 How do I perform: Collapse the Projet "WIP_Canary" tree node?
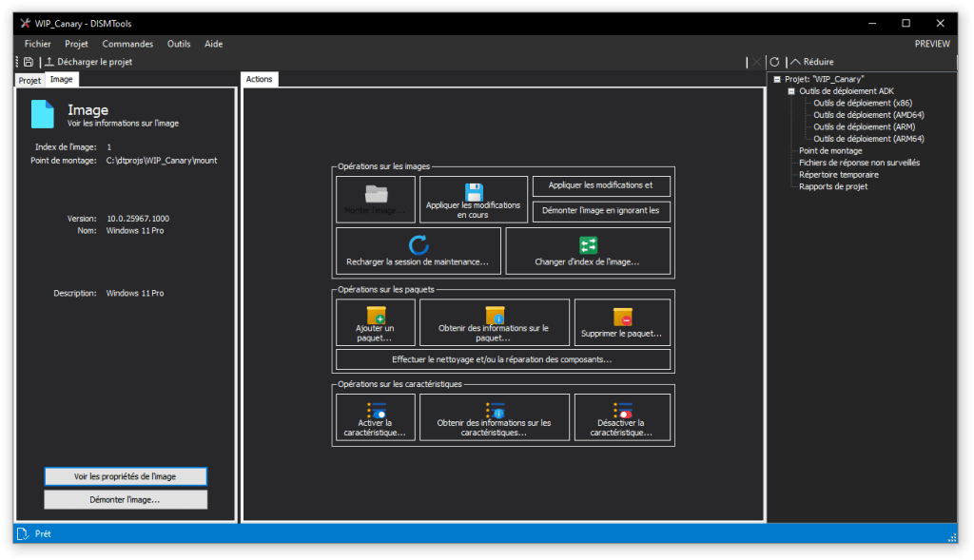[777, 80]
